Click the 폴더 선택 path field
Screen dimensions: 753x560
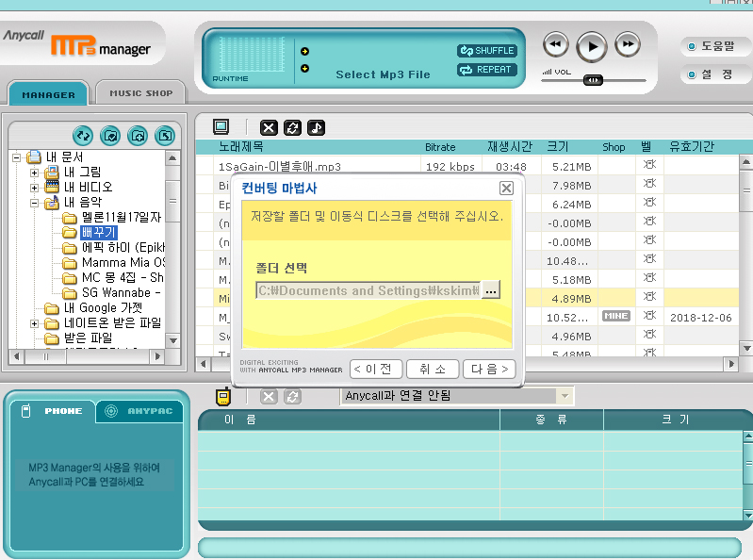pyautogui.click(x=368, y=290)
